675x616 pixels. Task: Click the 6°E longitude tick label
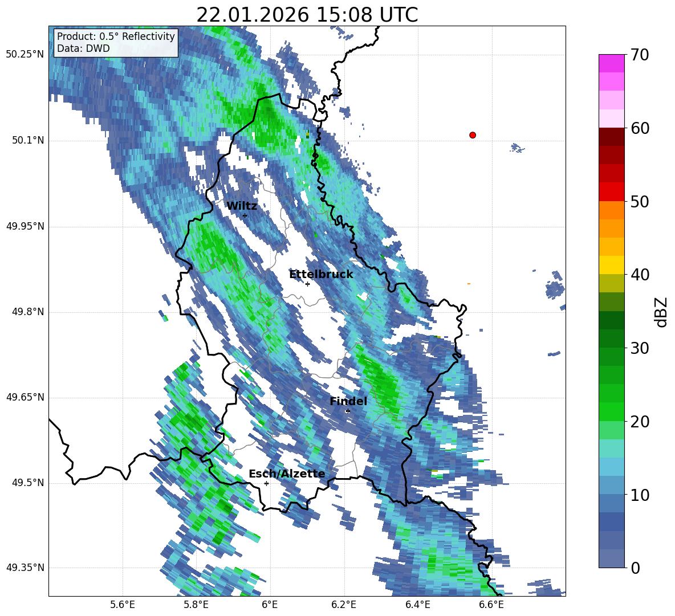pos(270,605)
